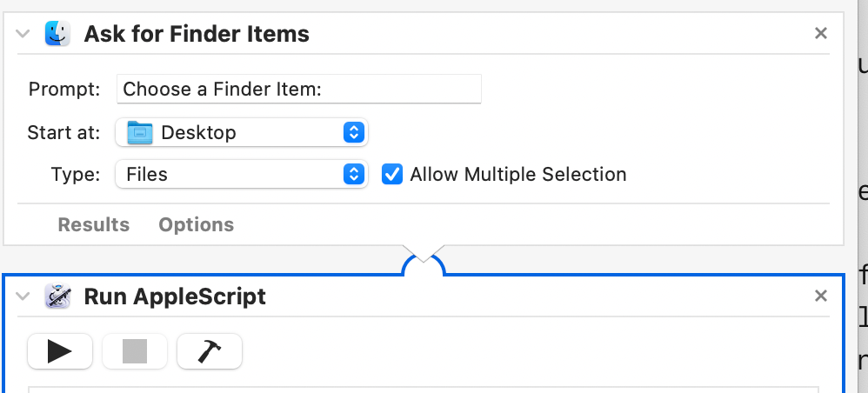The height and width of the screenshot is (393, 868).
Task: Compile the script with the hammer button
Action: point(210,351)
